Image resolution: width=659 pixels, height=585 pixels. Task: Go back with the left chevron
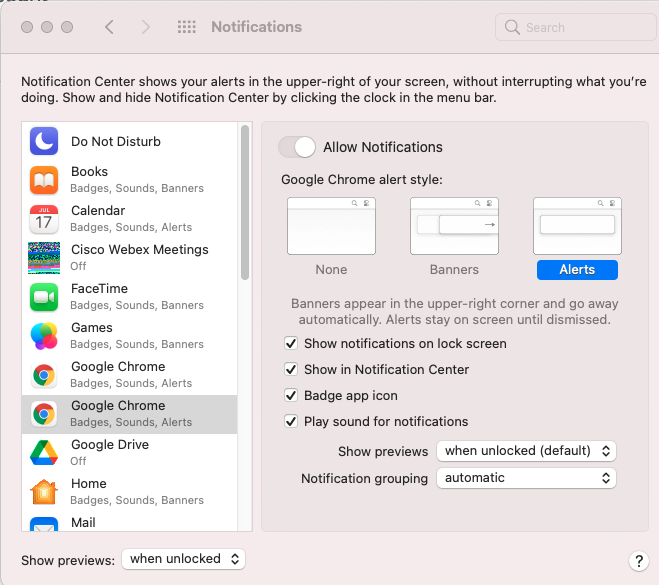109,27
